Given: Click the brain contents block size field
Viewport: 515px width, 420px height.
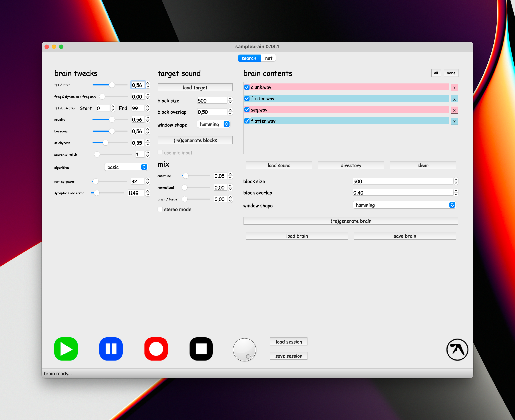Looking at the screenshot, I should pos(402,181).
